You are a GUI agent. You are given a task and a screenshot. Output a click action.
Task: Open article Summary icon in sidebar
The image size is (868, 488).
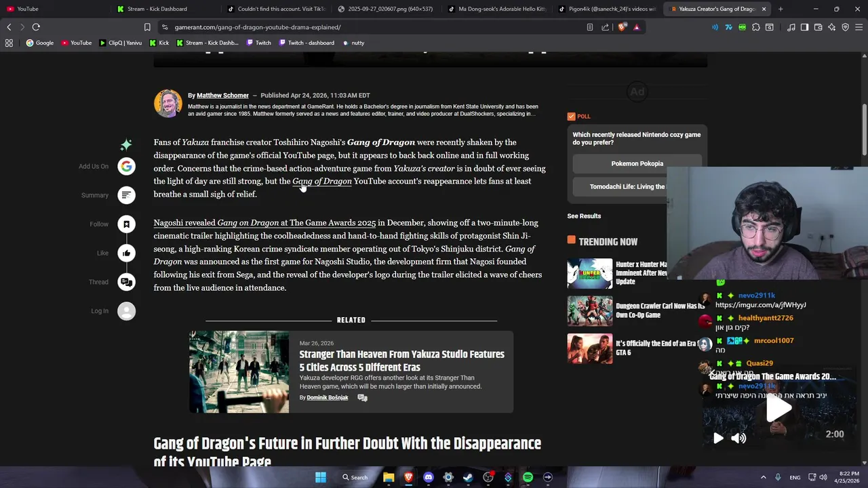(126, 195)
